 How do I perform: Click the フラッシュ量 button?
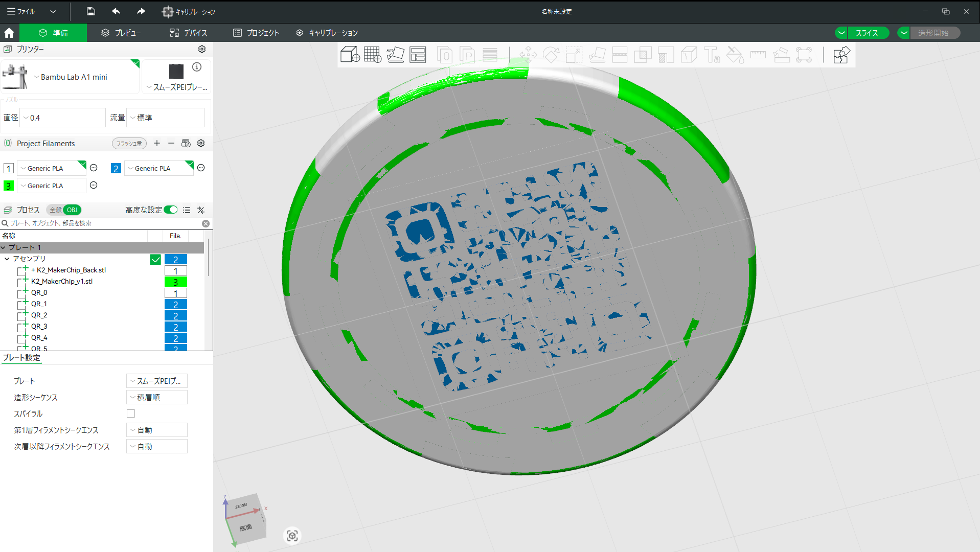[129, 144]
